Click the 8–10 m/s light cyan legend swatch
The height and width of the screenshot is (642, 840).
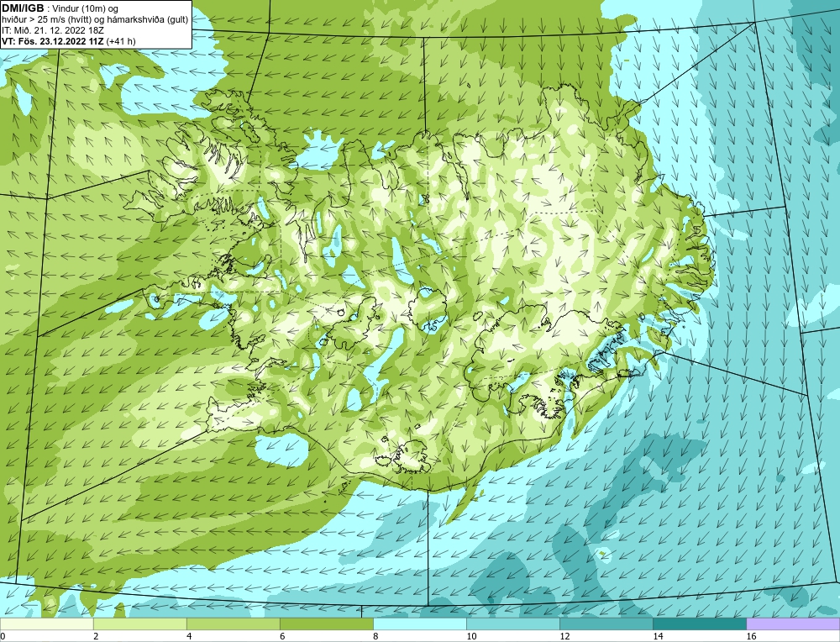(x=419, y=624)
